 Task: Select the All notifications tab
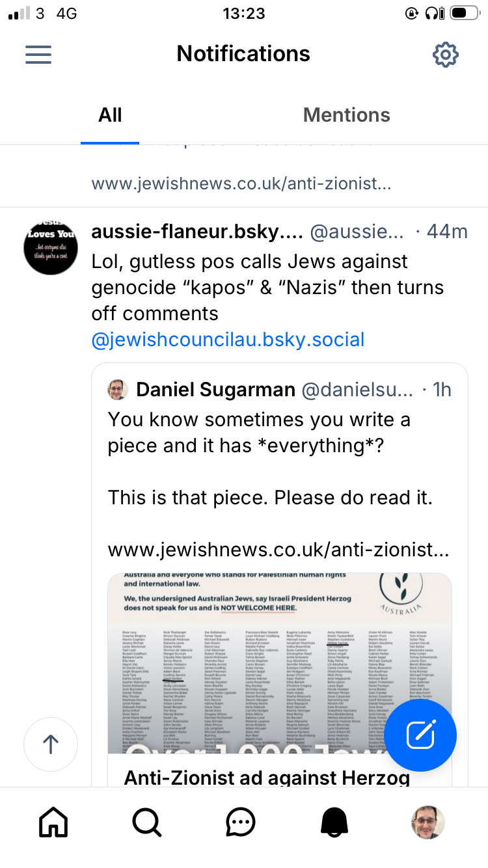pyautogui.click(x=110, y=115)
